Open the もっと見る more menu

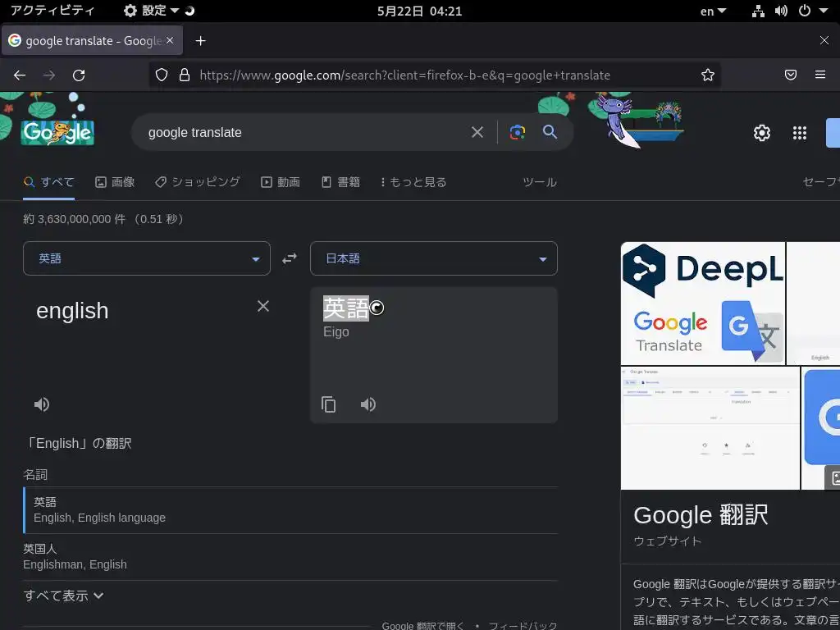[413, 182]
